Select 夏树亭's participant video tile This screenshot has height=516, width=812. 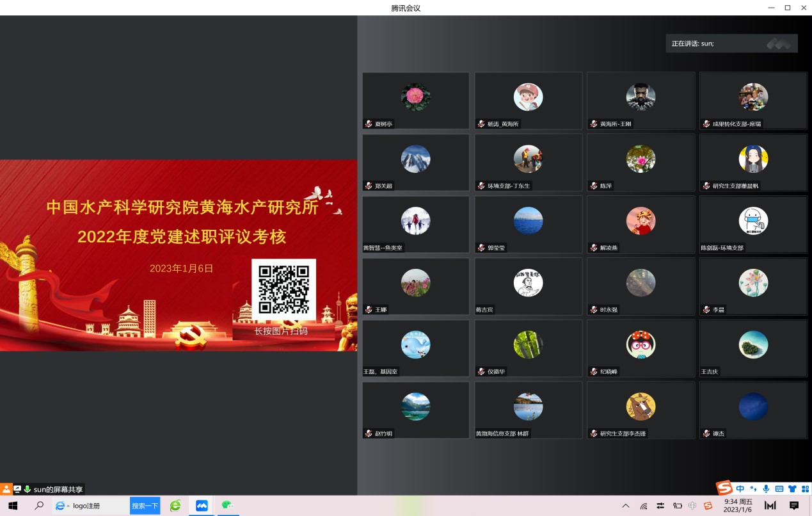pyautogui.click(x=416, y=101)
